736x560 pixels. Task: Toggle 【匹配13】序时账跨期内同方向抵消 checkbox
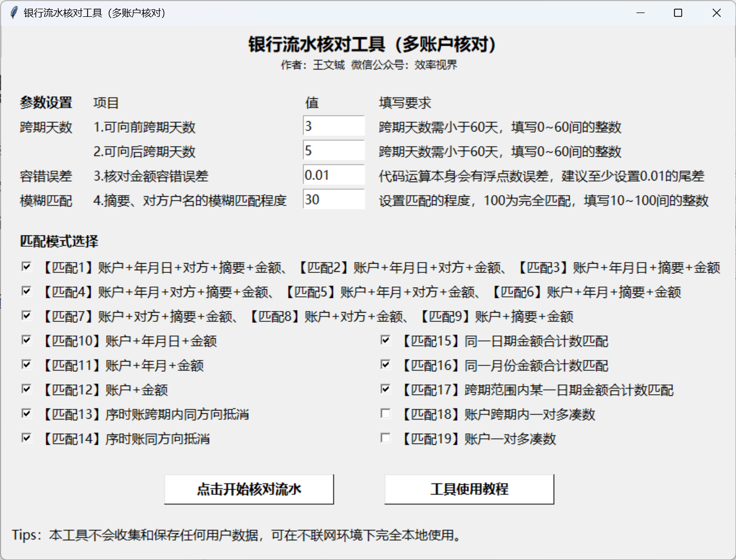click(x=26, y=413)
